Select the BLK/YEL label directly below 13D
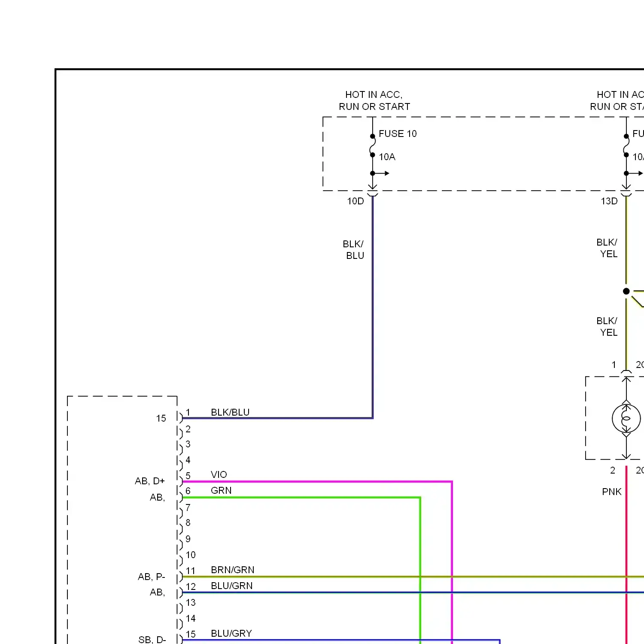Screen dimensions: 644x644 pos(607,248)
